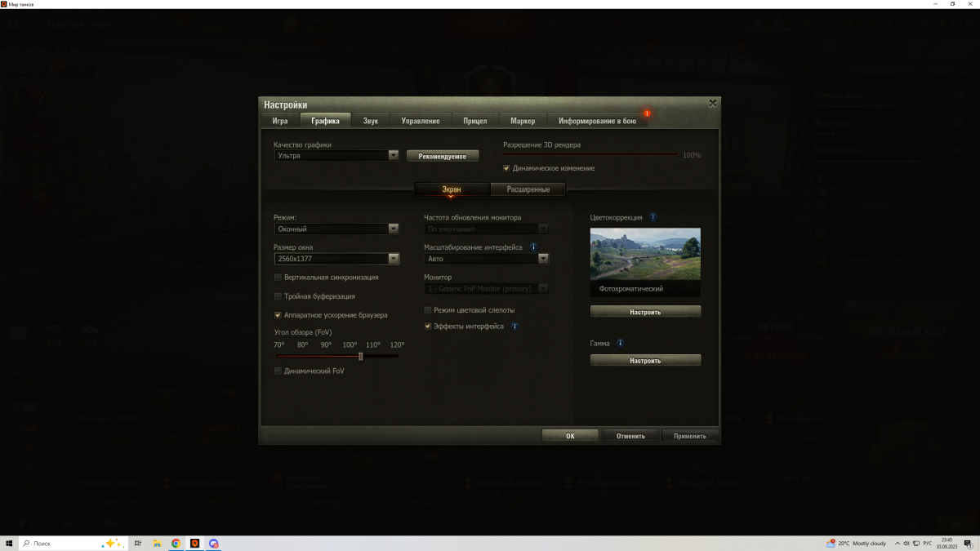Image resolution: width=980 pixels, height=551 pixels.
Task: Toggle Динамическое изменение checkbox
Action: [506, 168]
